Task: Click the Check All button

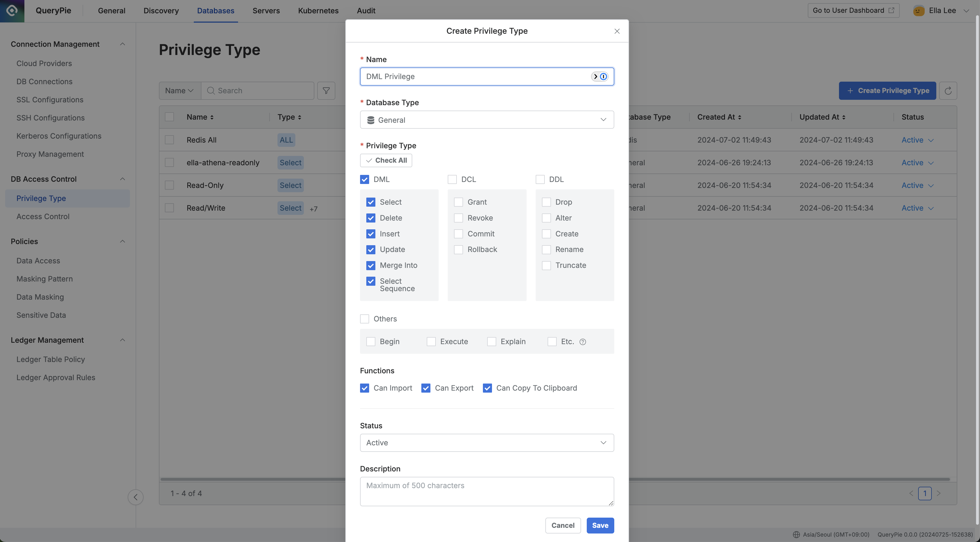Action: tap(386, 160)
